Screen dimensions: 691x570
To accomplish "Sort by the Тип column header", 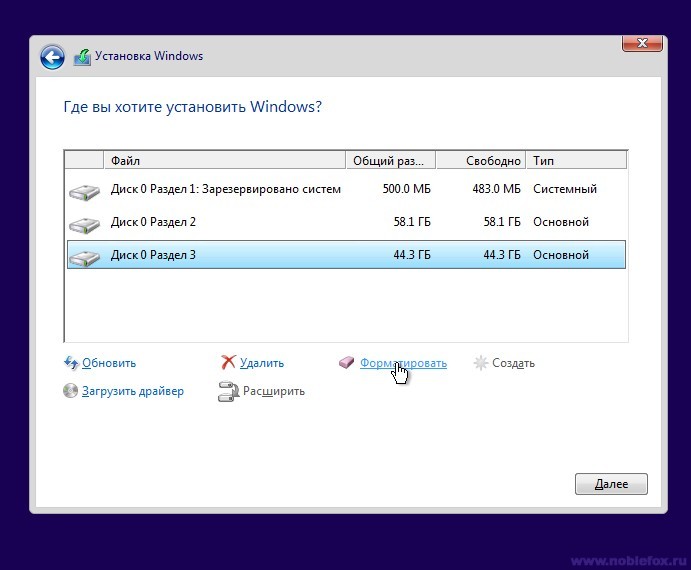I will tap(576, 160).
